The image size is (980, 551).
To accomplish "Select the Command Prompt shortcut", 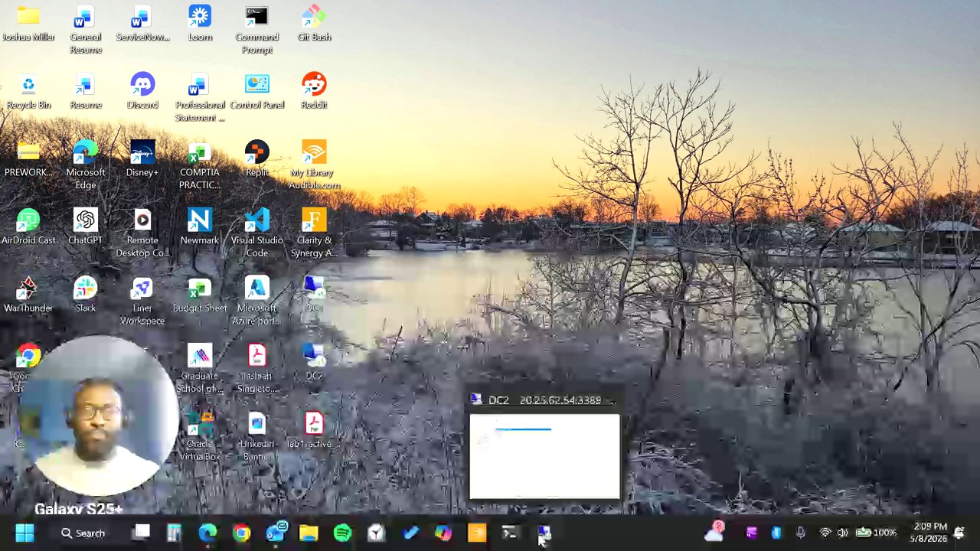I will click(x=256, y=30).
